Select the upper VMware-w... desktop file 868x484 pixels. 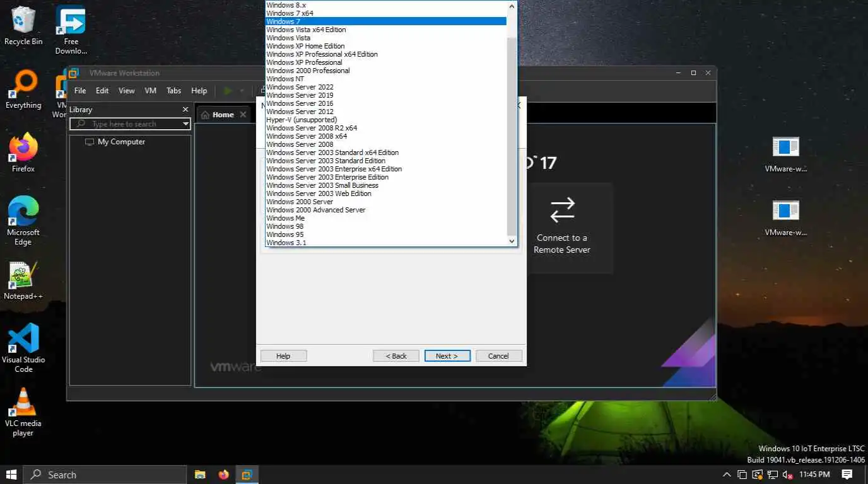pyautogui.click(x=785, y=154)
